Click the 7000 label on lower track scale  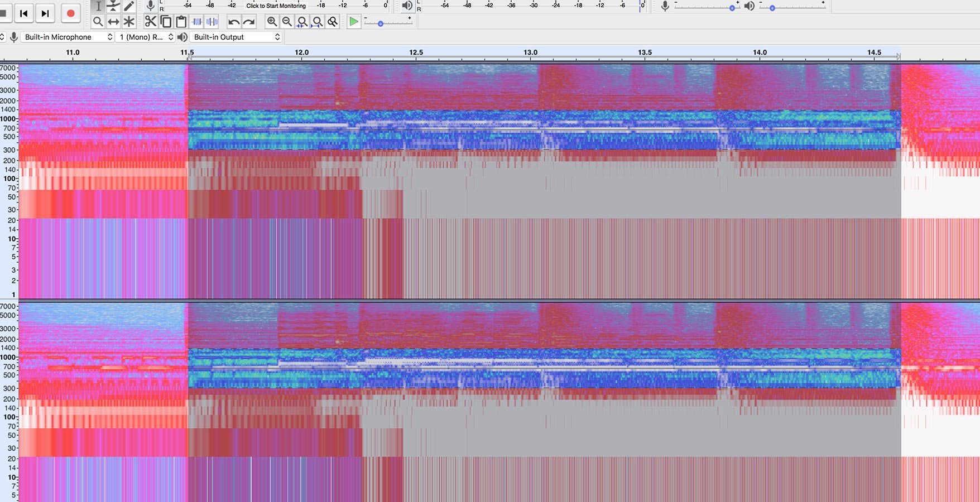(8, 306)
